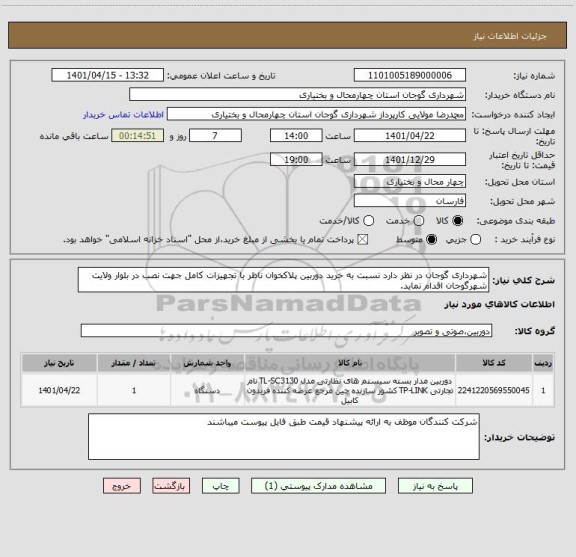
Task: Click the پاسخ به نیاز button
Action: pos(435,486)
